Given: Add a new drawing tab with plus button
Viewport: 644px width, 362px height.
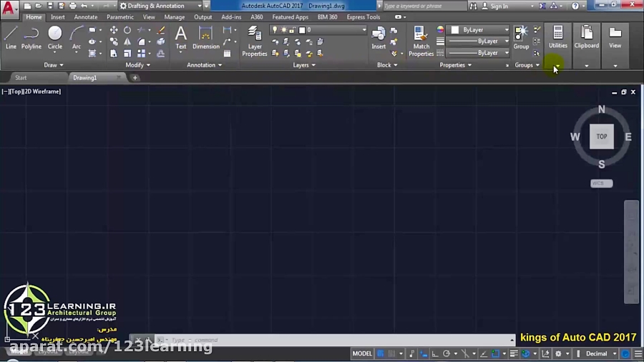Looking at the screenshot, I should [135, 77].
